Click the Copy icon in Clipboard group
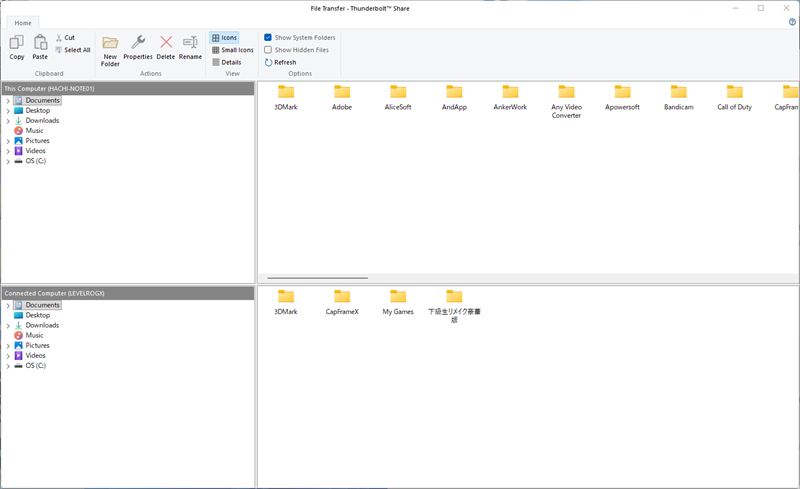 pos(16,42)
